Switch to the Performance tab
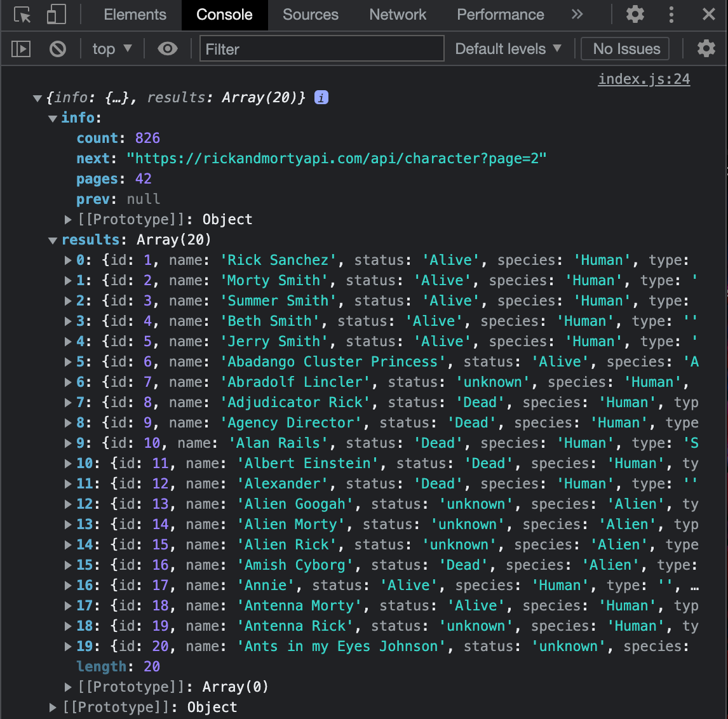728x719 pixels. (x=500, y=15)
